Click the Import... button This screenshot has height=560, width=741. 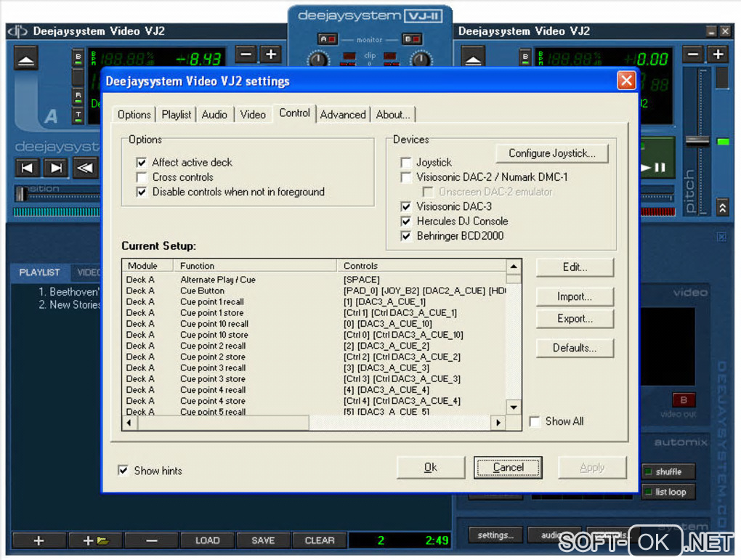tap(575, 297)
